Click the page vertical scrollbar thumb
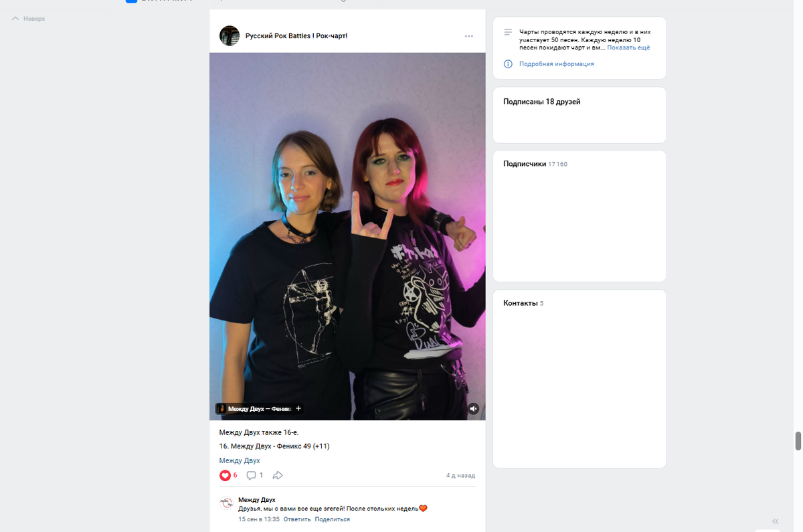Image resolution: width=803 pixels, height=532 pixels. tap(798, 442)
